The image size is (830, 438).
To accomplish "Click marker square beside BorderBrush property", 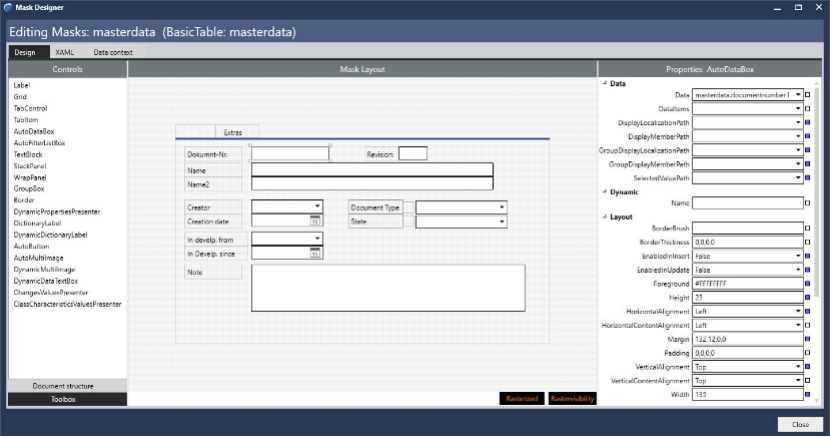I will [807, 228].
